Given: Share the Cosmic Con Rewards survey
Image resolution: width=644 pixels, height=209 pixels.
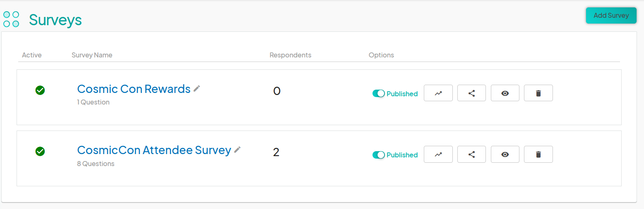Looking at the screenshot, I should pyautogui.click(x=471, y=93).
